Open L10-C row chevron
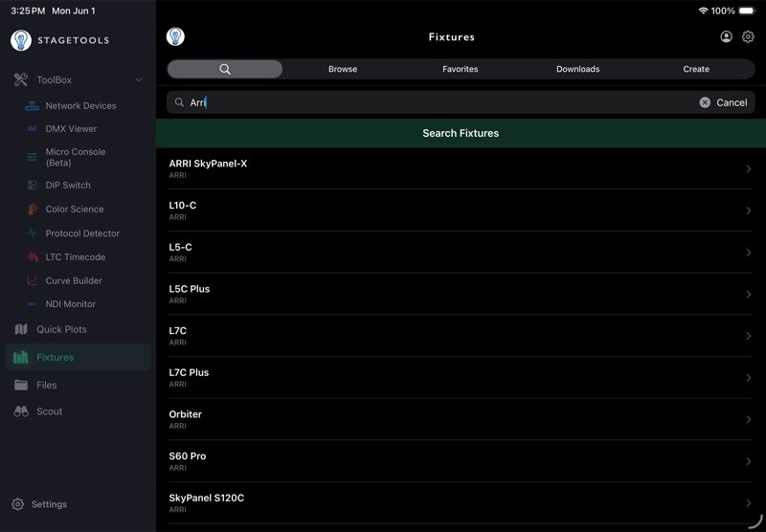The image size is (766, 532). pos(749,211)
